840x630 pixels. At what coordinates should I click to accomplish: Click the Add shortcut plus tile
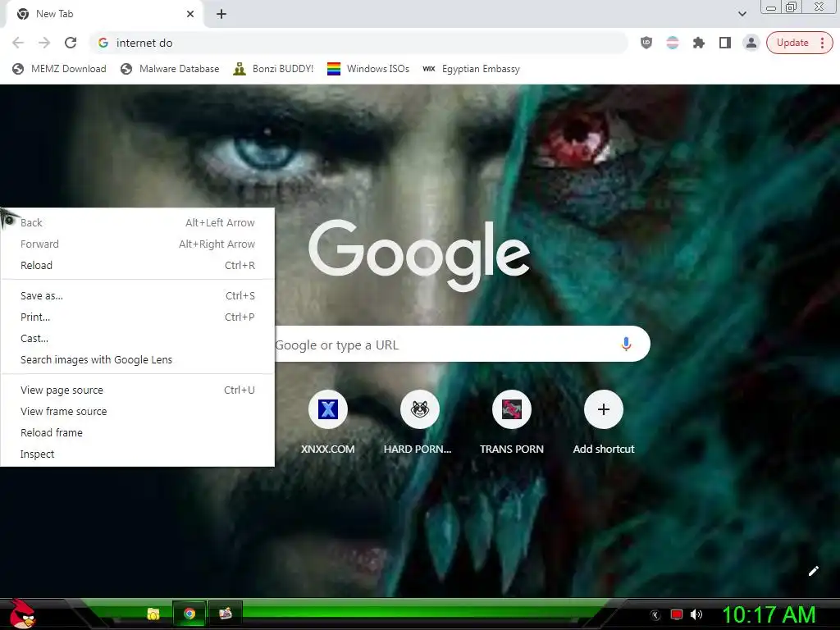tap(604, 409)
